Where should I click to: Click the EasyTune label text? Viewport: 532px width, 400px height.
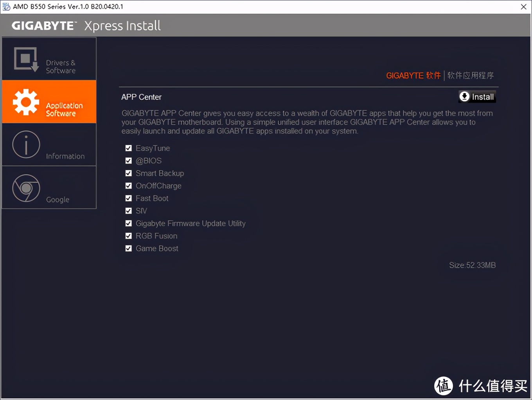(153, 148)
